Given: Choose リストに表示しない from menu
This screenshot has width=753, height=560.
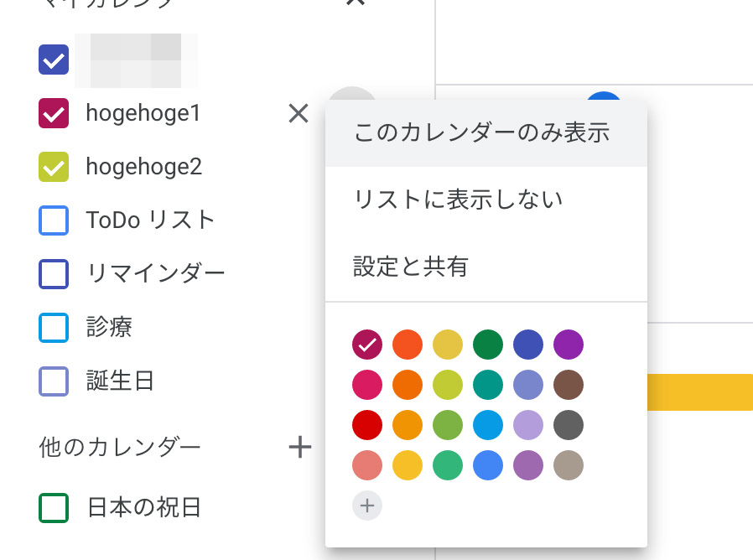Looking at the screenshot, I should (x=458, y=200).
